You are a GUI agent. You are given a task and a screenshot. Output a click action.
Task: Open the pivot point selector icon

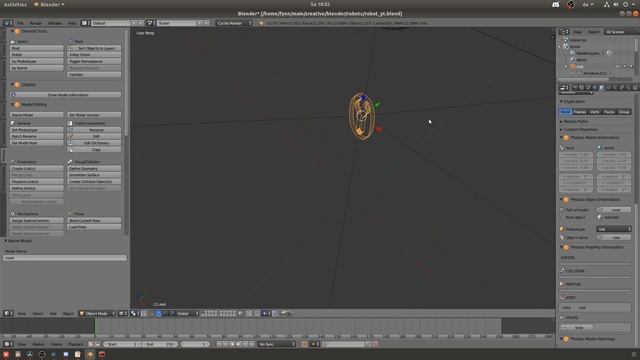click(134, 313)
